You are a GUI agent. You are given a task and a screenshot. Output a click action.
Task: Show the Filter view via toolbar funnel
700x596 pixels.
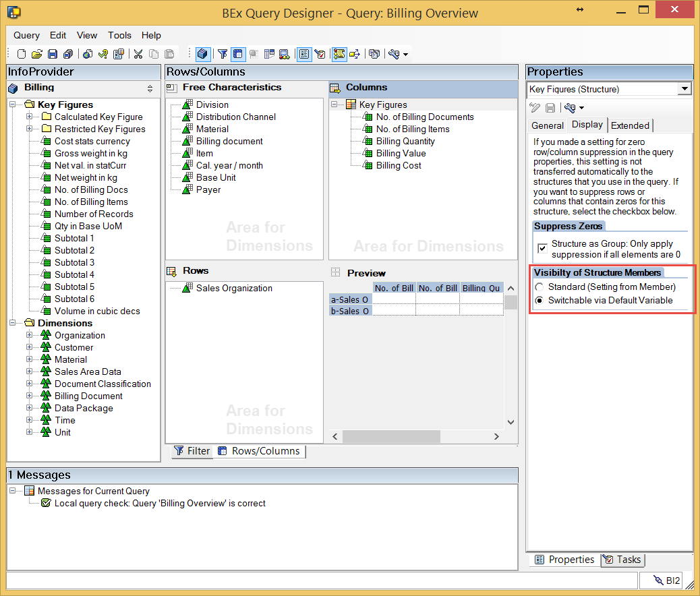point(223,54)
